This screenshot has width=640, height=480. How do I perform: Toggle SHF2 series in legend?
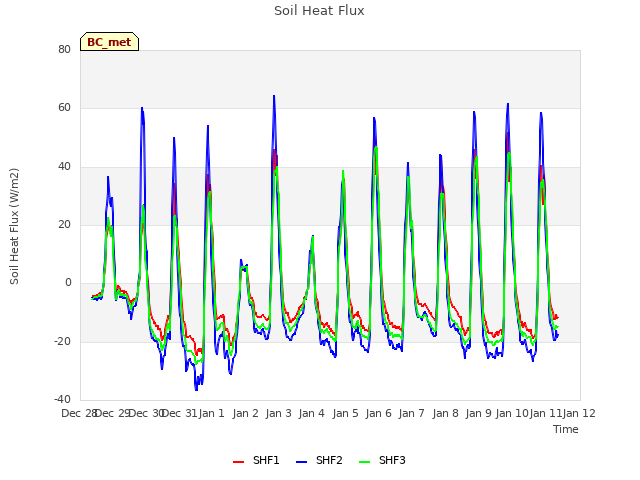pos(319,460)
